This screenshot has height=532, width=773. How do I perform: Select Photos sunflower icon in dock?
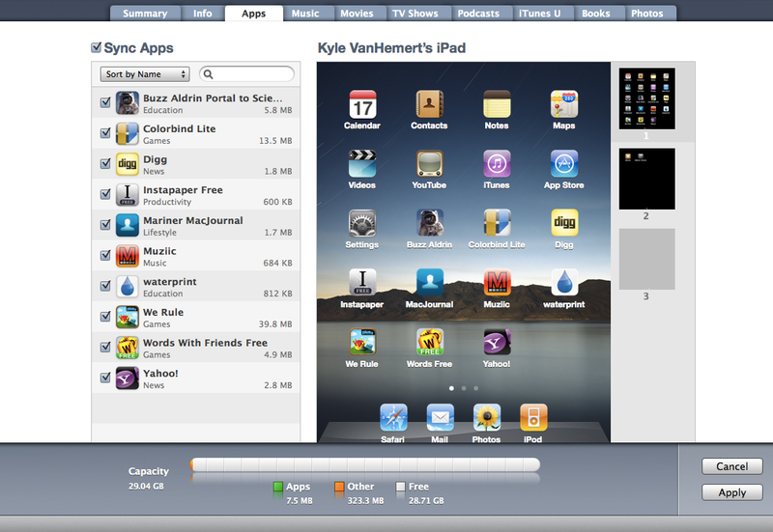[487, 418]
